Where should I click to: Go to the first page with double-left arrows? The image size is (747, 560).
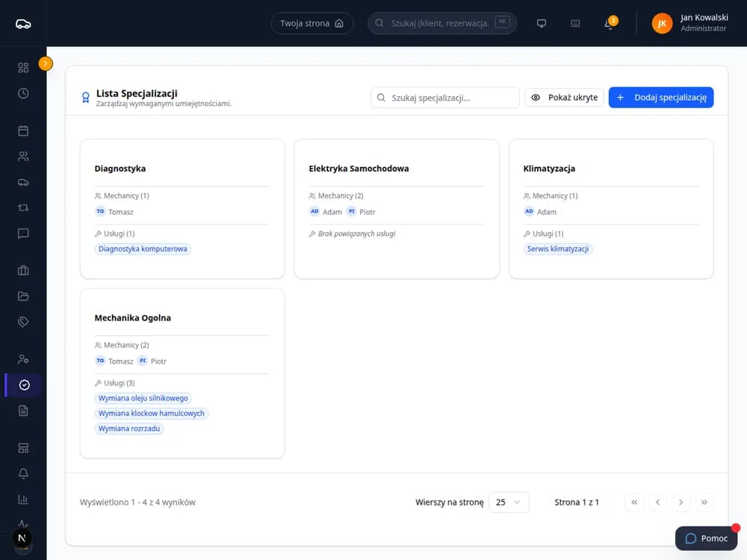pyautogui.click(x=634, y=503)
